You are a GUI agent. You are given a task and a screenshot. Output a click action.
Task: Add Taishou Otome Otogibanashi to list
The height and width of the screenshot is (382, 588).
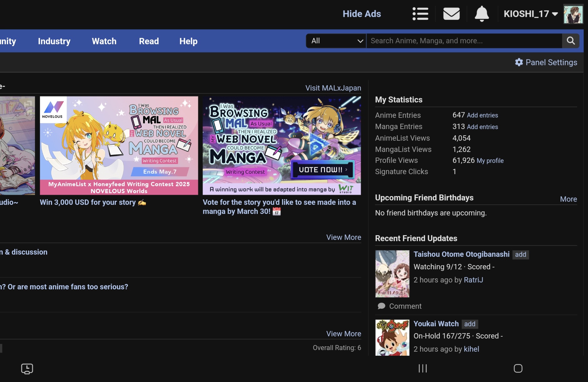520,255
